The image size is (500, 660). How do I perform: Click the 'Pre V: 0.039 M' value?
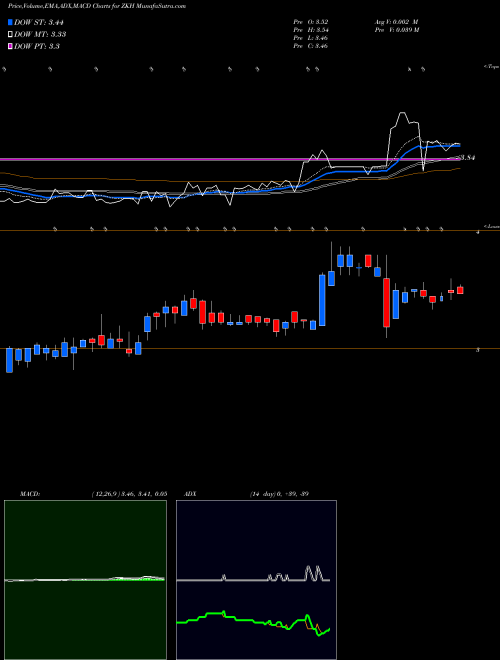coord(396,30)
